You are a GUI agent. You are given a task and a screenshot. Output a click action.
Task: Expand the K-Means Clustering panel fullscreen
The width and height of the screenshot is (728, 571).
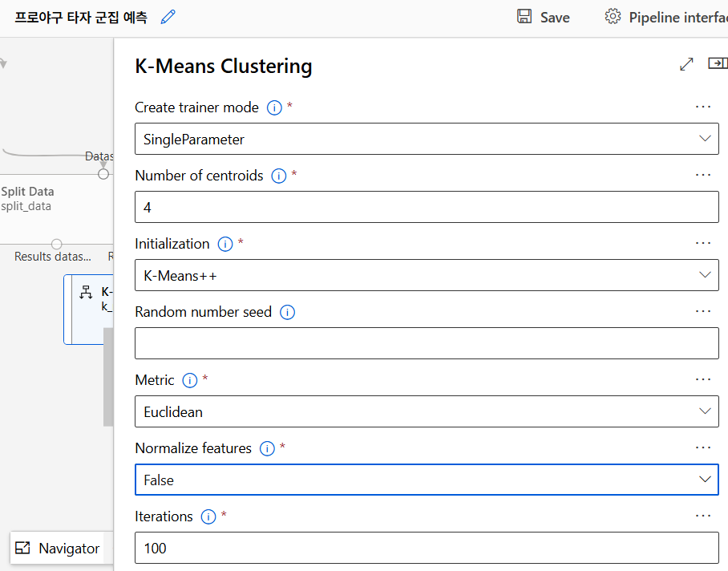[x=686, y=65]
